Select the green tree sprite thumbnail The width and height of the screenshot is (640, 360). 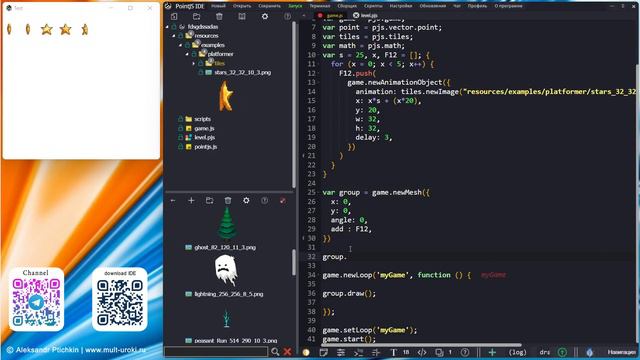(227, 223)
